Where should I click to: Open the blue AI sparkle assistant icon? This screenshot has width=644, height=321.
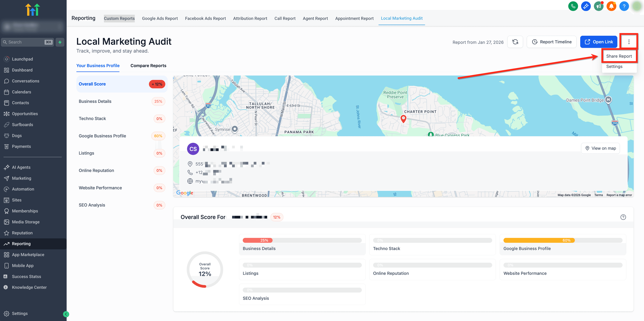(586, 6)
